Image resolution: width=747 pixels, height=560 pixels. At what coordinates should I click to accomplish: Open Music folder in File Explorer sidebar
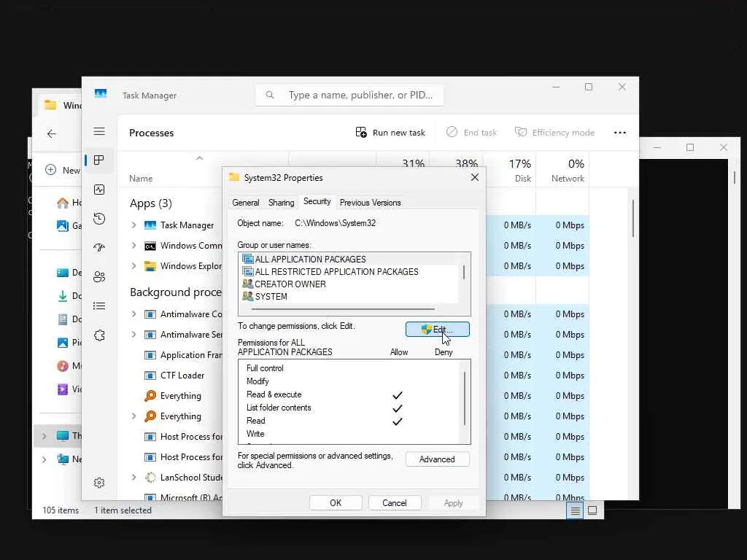click(69, 366)
